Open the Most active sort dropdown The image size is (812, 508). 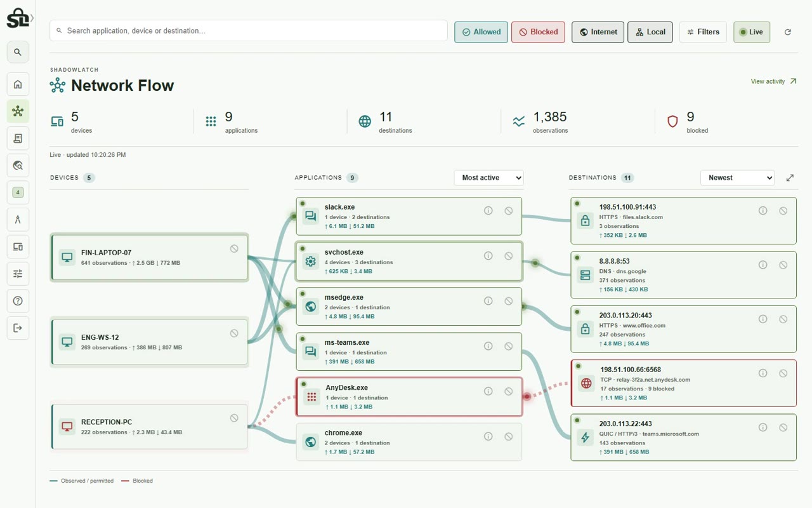pos(488,178)
